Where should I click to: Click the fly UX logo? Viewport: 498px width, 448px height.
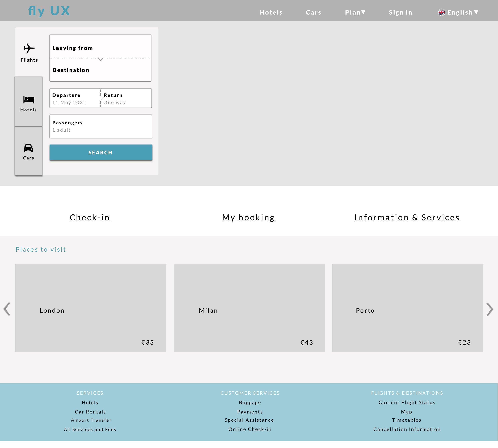pyautogui.click(x=49, y=11)
